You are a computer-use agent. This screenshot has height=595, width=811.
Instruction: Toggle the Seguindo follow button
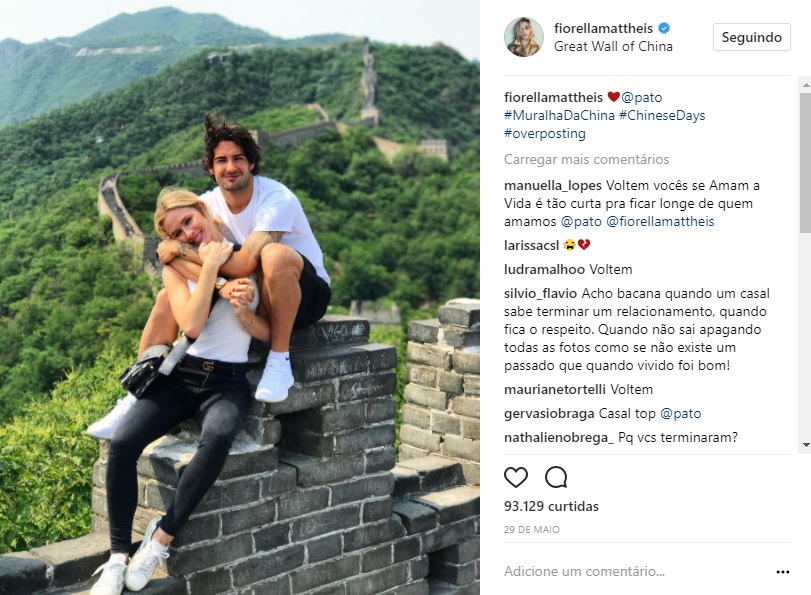(x=752, y=37)
